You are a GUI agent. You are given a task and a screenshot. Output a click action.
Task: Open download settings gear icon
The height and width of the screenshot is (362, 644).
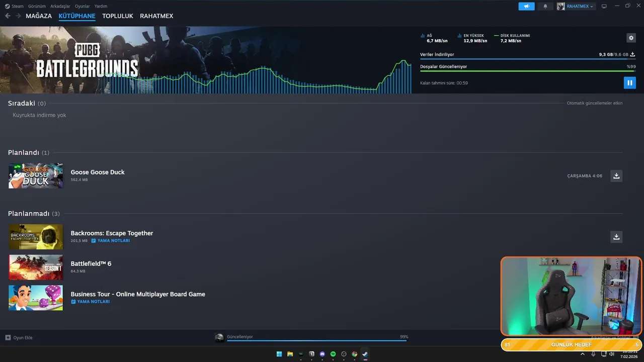631,38
